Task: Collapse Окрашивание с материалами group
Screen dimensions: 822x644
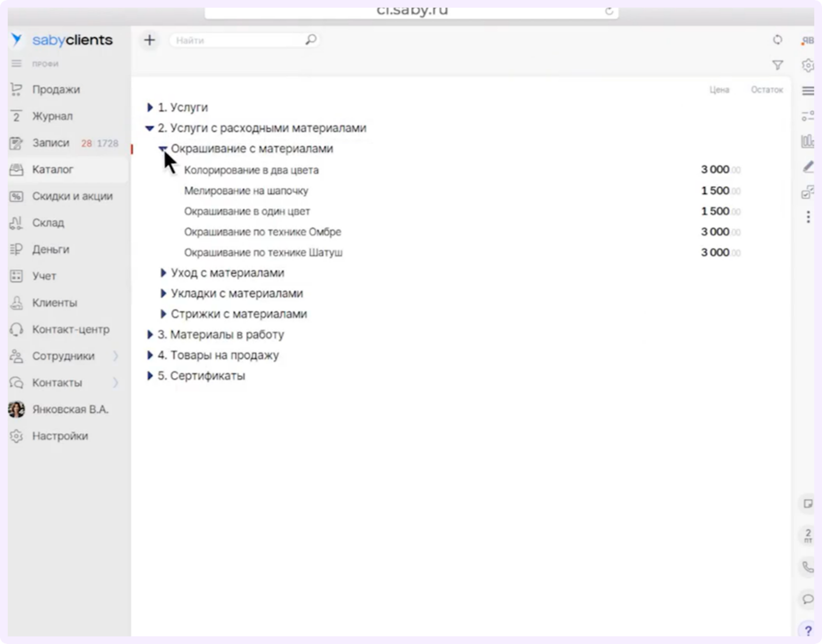Action: 163,149
